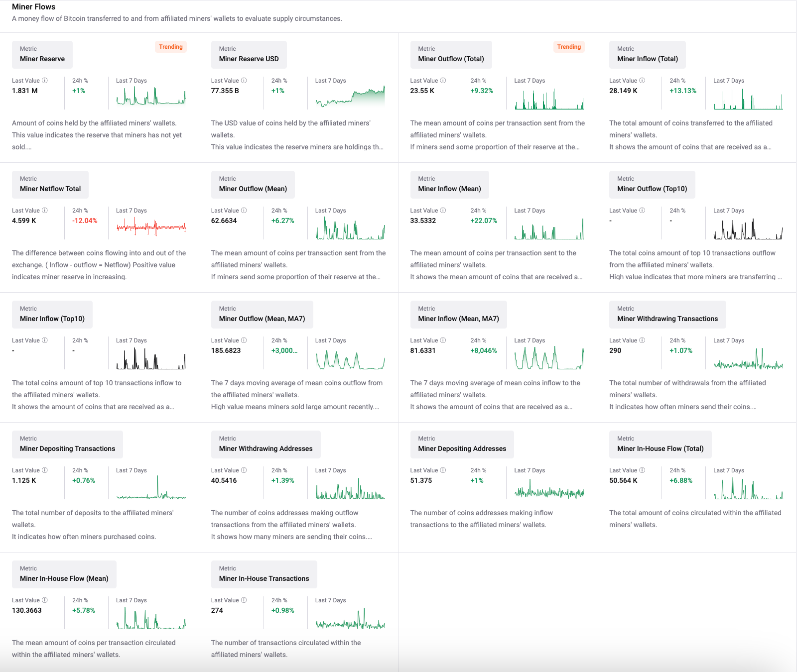Screen dimensions: 797x672
Task: Click the info icon on Miner Withdrawing Transactions card
Action: pos(643,340)
